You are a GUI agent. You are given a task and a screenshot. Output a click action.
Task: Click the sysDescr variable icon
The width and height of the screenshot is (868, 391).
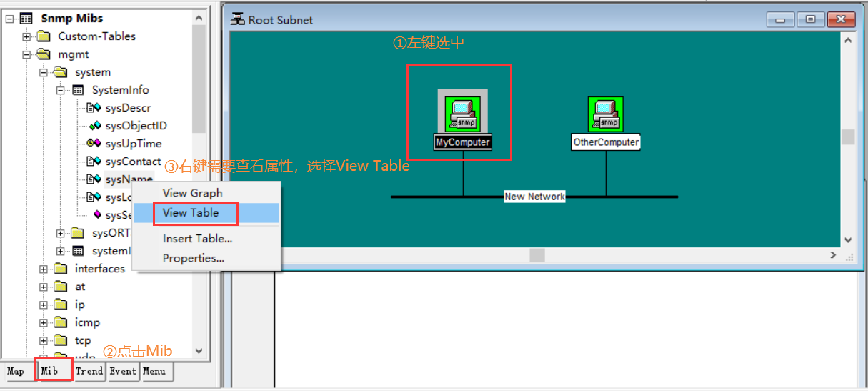tap(94, 108)
